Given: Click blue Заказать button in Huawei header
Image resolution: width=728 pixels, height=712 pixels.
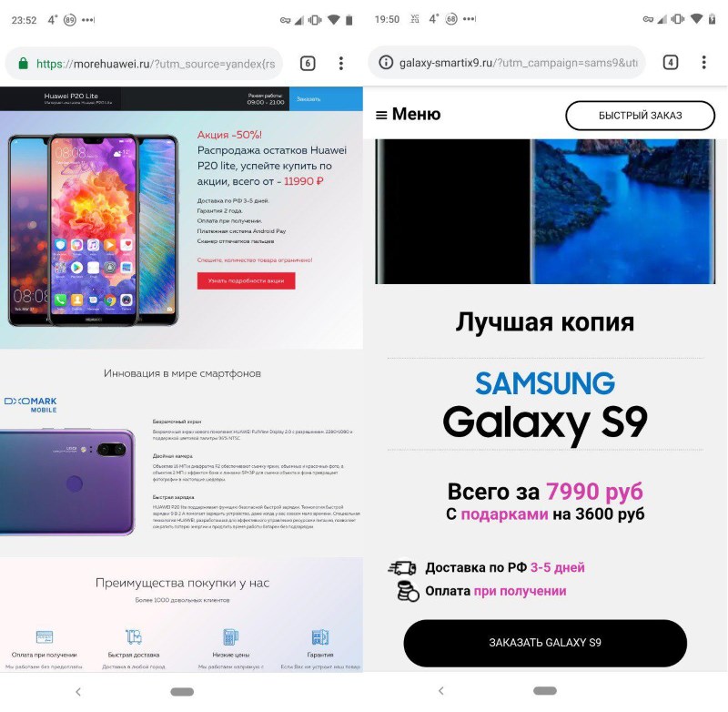Looking at the screenshot, I should point(326,98).
